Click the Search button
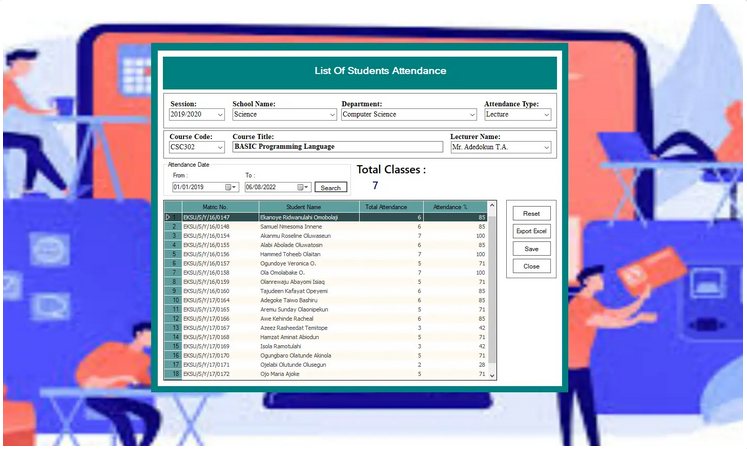The image size is (747, 449). (x=330, y=187)
